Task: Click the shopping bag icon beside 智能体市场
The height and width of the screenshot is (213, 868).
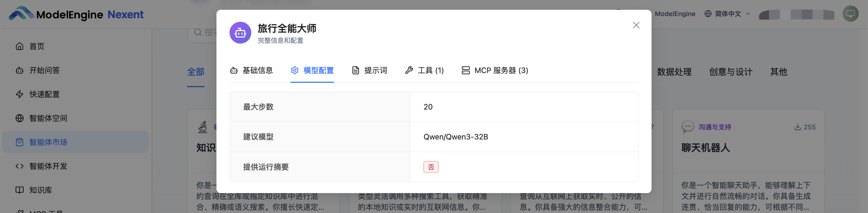Action: 20,142
